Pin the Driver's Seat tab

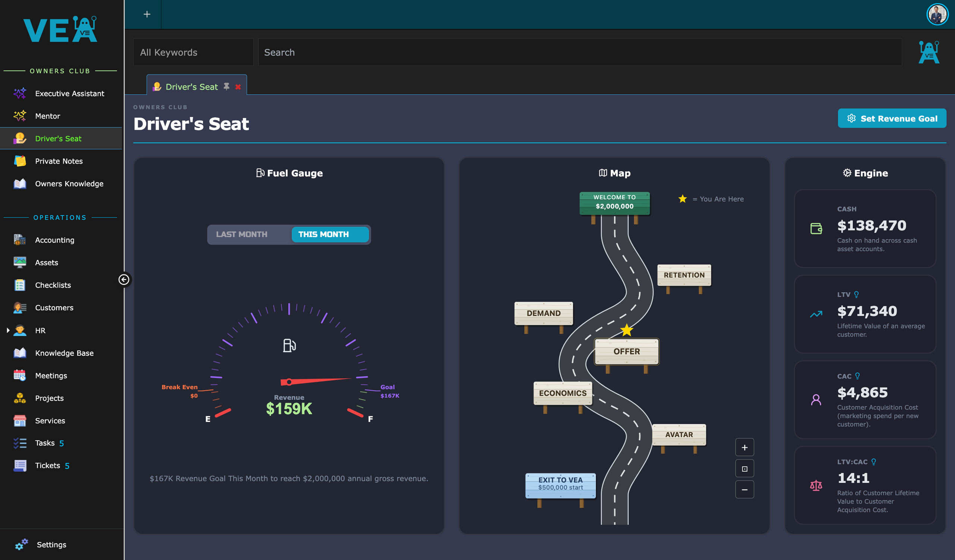coord(226,86)
